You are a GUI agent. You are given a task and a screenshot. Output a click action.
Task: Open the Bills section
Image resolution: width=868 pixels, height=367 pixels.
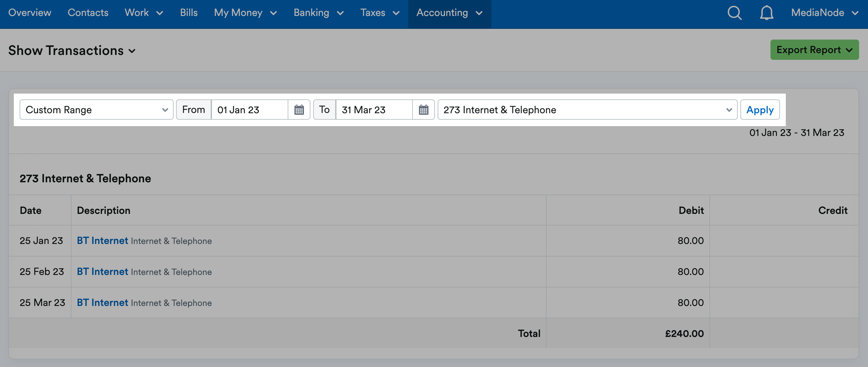pos(189,13)
